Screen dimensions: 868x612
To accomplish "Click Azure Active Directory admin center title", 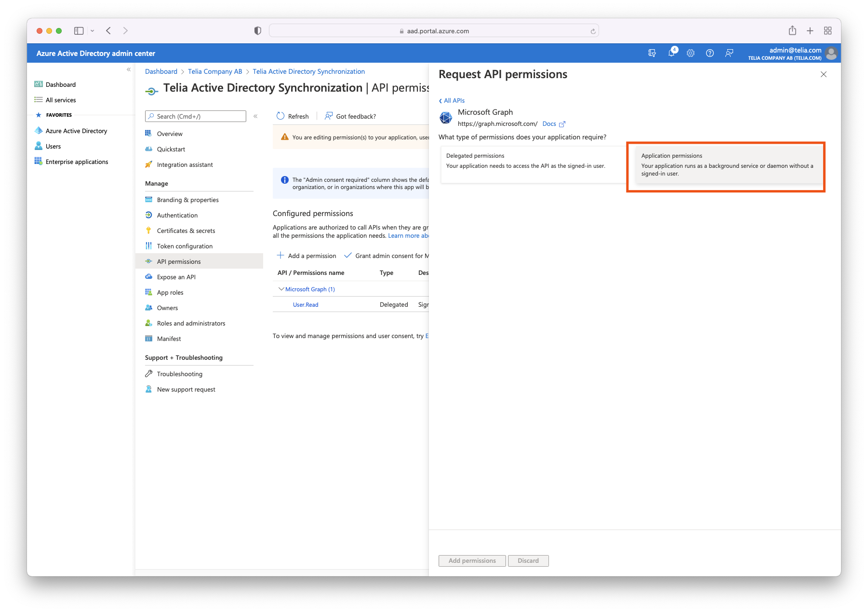I will pyautogui.click(x=96, y=54).
